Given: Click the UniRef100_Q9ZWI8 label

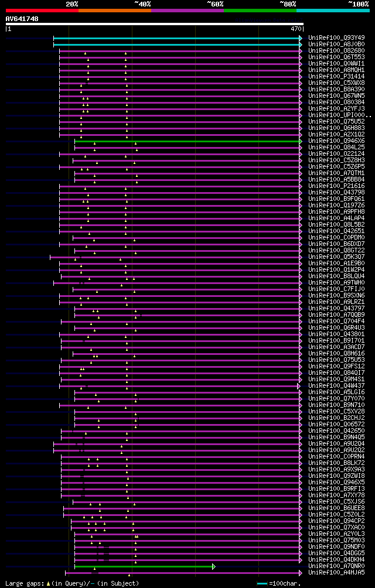Looking at the screenshot, I should (336, 476).
